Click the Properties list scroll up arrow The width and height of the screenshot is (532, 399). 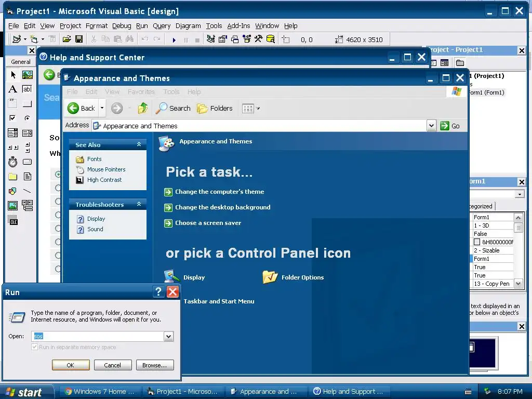point(518,218)
